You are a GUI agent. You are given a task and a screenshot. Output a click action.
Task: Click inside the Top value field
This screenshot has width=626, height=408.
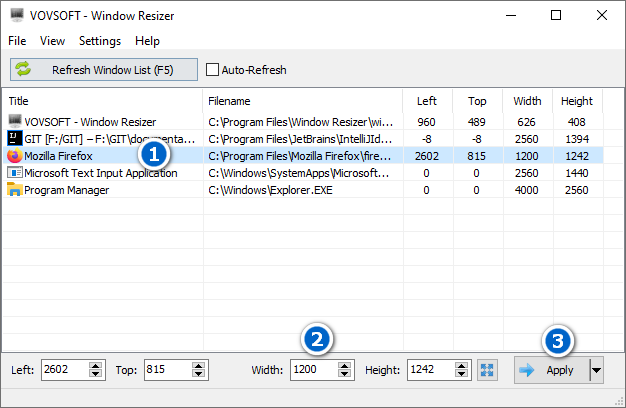tap(168, 370)
